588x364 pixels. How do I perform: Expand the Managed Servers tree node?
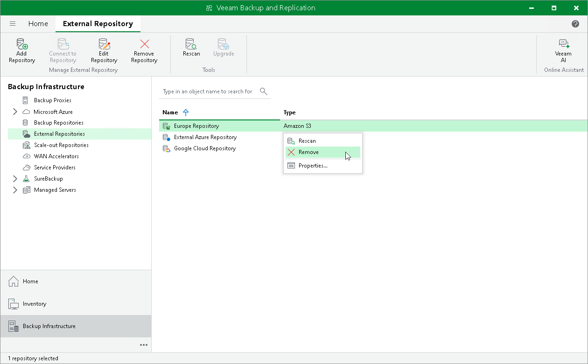coord(15,190)
